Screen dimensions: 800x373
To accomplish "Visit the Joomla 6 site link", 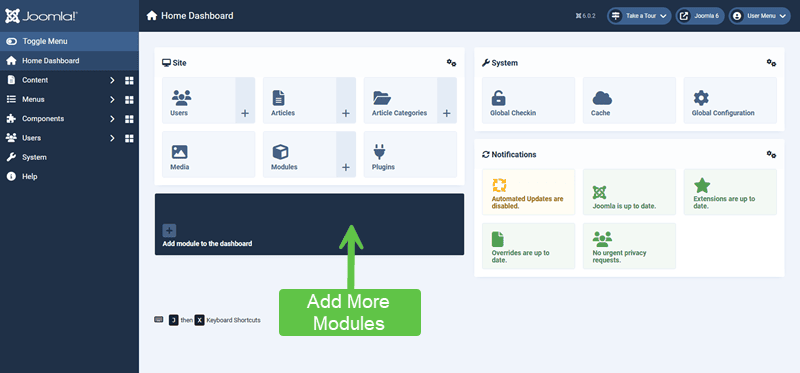I will click(x=699, y=16).
